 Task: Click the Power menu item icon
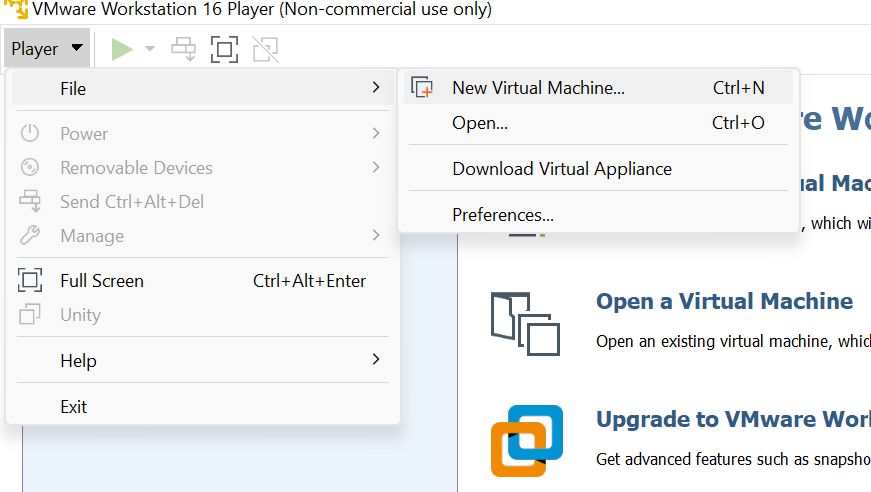coord(30,133)
